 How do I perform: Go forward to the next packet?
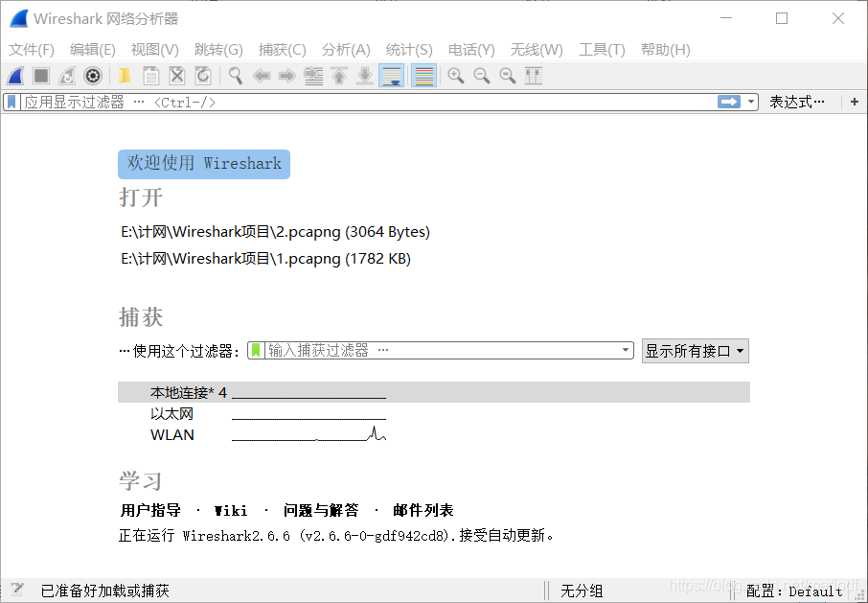tap(287, 76)
